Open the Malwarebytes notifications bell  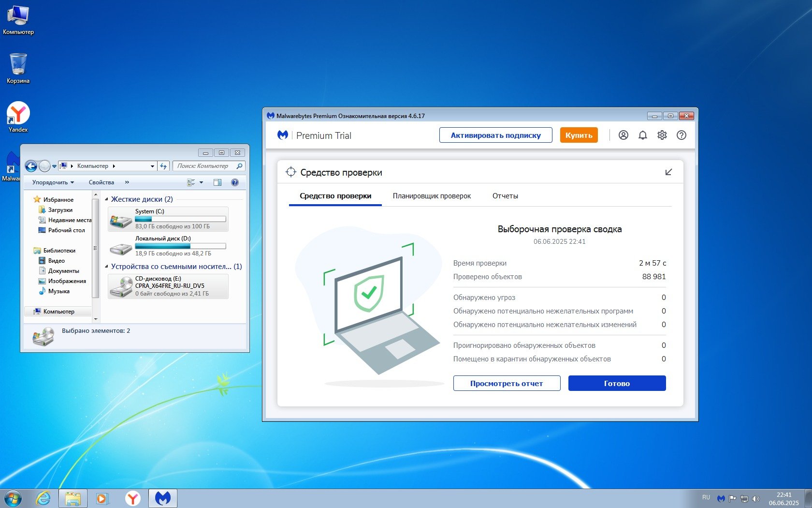tap(643, 135)
